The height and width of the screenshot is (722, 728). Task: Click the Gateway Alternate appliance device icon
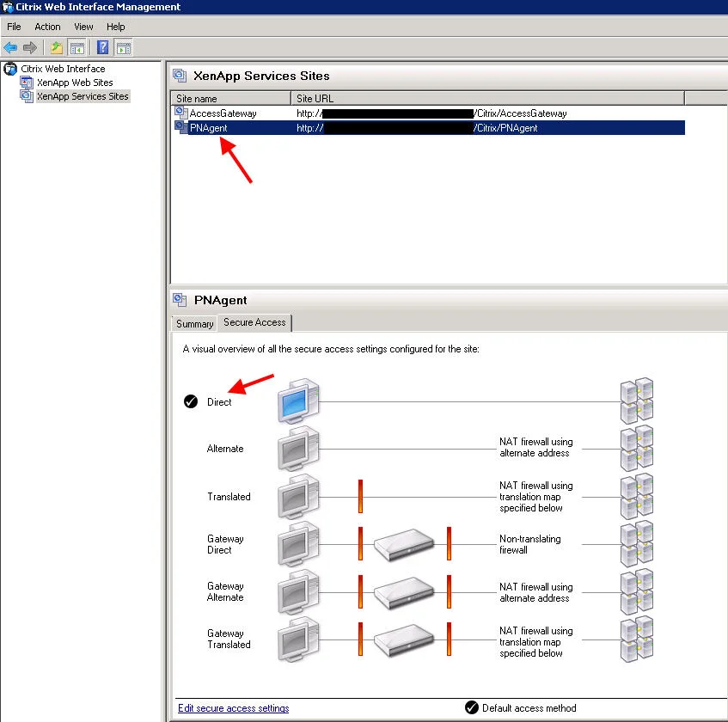[404, 592]
